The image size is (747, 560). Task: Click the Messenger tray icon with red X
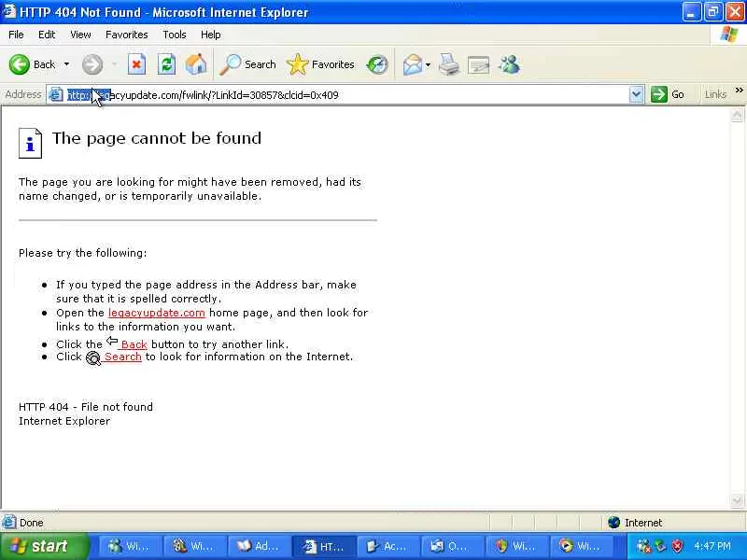click(x=643, y=546)
